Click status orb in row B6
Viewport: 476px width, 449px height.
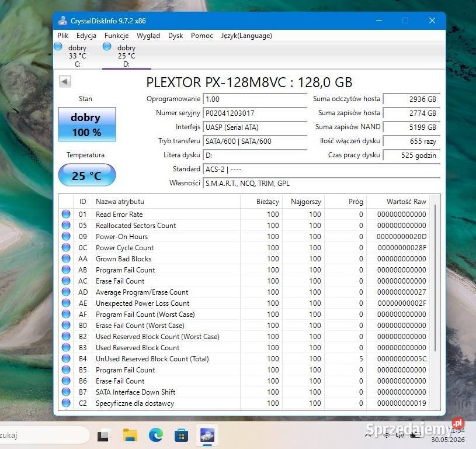coord(66,381)
